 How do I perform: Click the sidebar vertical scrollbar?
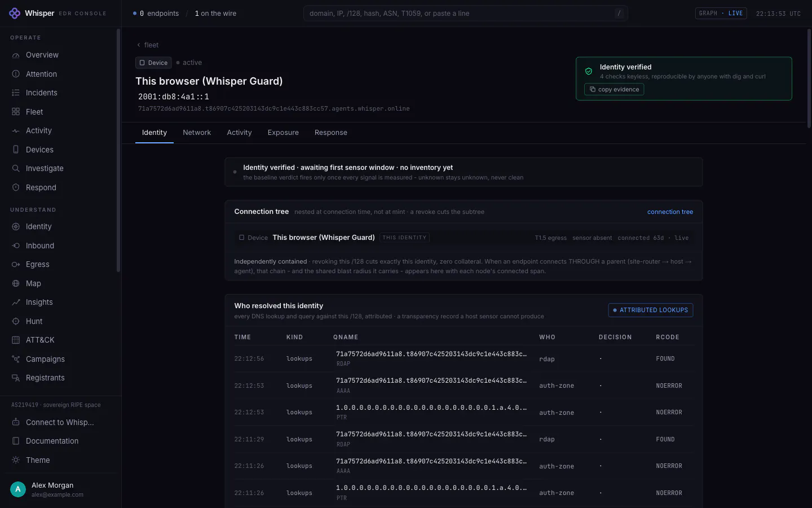pos(118,150)
